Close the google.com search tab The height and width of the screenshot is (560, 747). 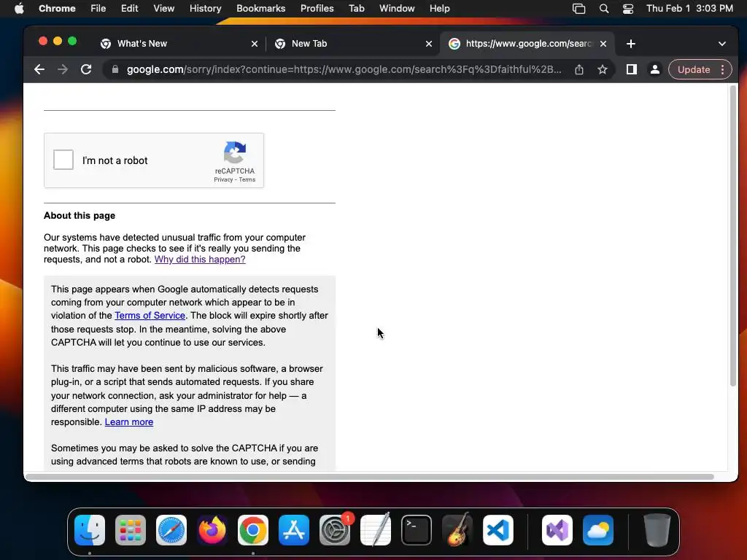click(603, 44)
